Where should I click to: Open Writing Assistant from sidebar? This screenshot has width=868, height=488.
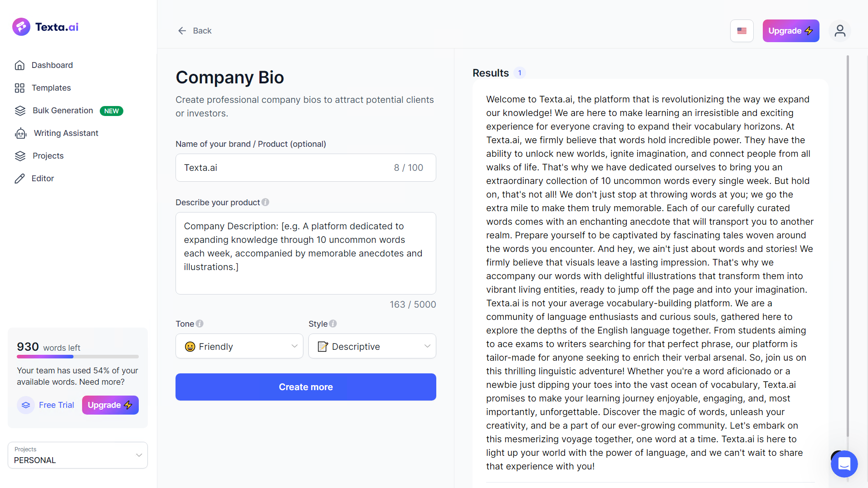click(x=66, y=133)
